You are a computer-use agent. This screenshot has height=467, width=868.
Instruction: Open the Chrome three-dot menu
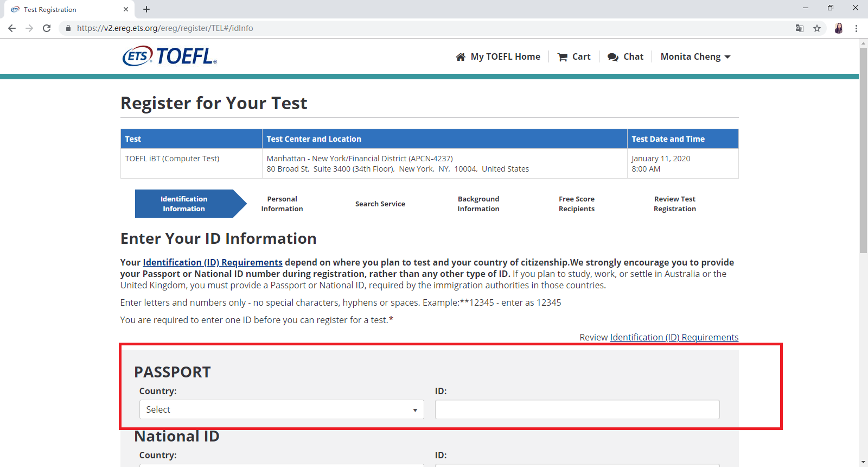857,28
